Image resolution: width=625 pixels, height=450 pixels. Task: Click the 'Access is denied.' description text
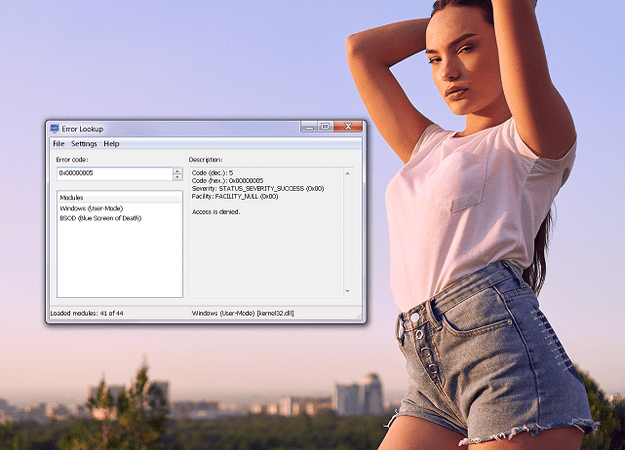point(216,212)
